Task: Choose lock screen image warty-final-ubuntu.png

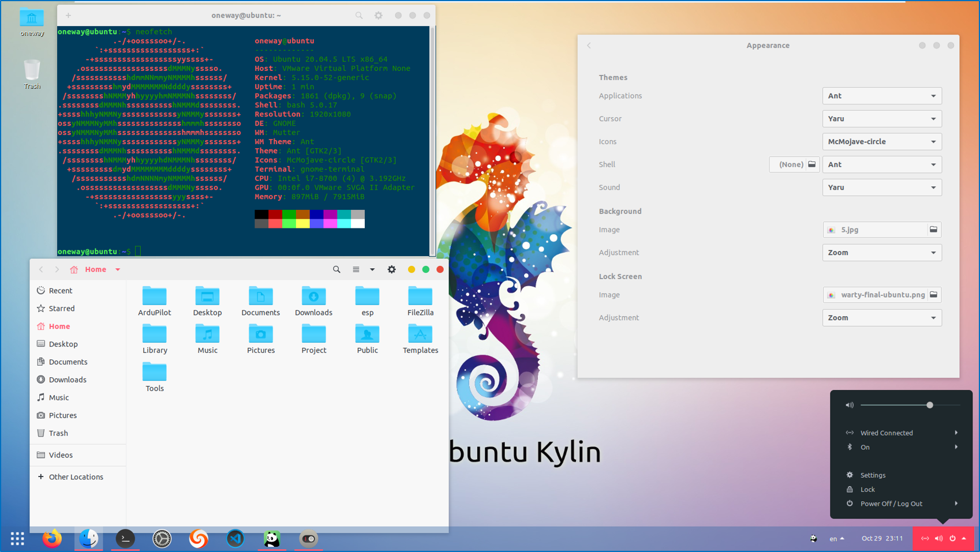Action: point(882,295)
